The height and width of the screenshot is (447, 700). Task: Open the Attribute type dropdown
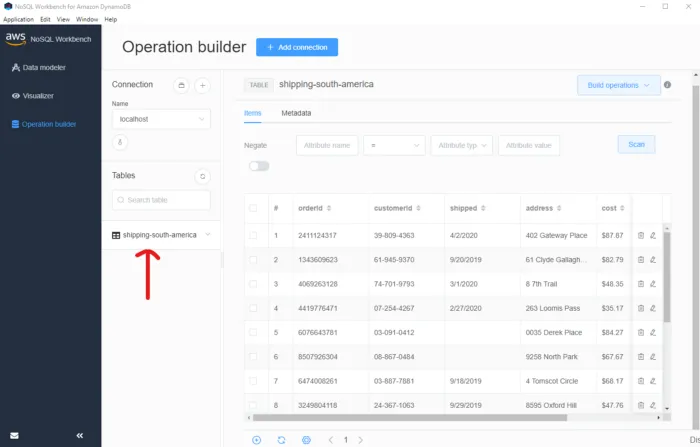pos(462,146)
